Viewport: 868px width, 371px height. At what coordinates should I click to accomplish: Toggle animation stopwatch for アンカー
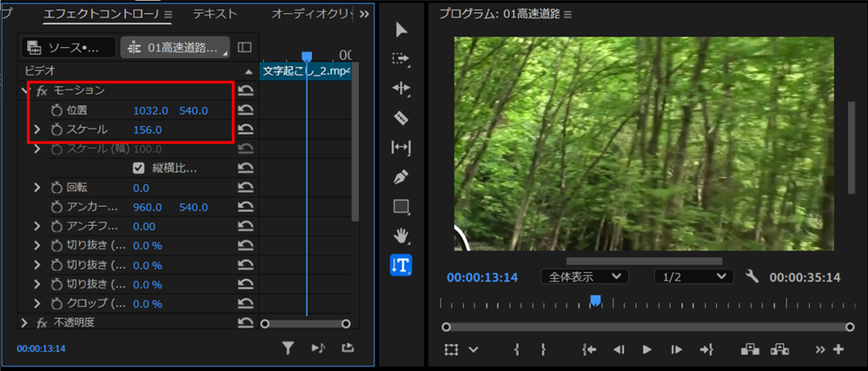tap(56, 207)
